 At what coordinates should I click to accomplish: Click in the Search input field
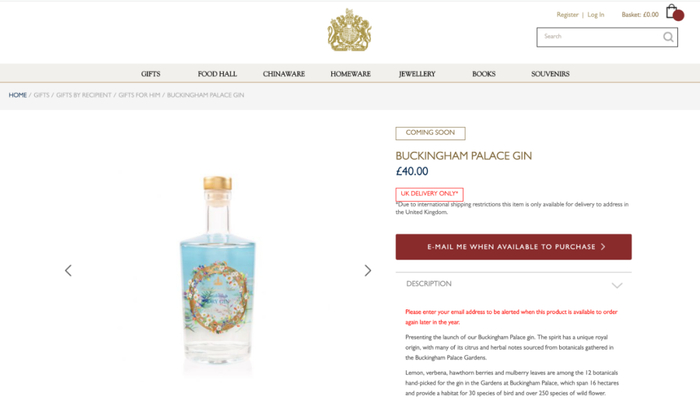coord(599,37)
